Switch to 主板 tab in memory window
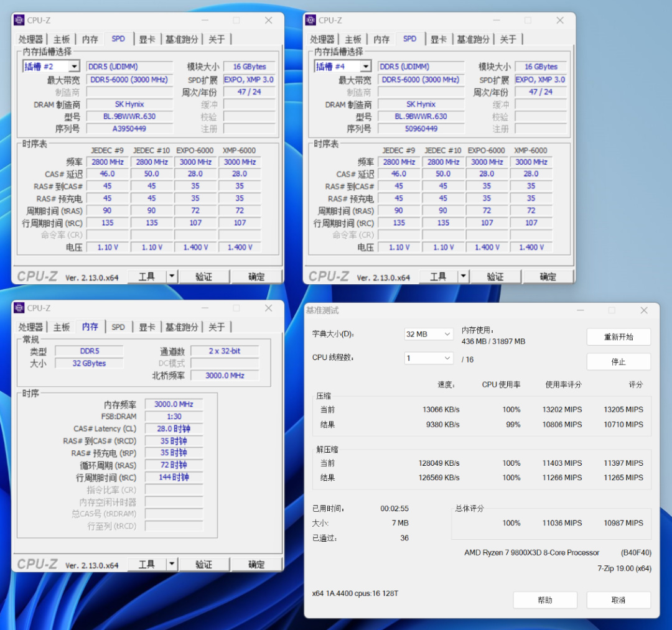The width and height of the screenshot is (672, 630). click(x=61, y=327)
